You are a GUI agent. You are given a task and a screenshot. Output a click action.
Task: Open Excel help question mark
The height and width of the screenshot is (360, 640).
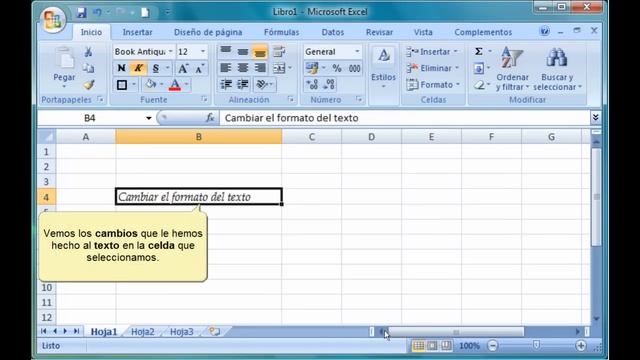(x=544, y=31)
